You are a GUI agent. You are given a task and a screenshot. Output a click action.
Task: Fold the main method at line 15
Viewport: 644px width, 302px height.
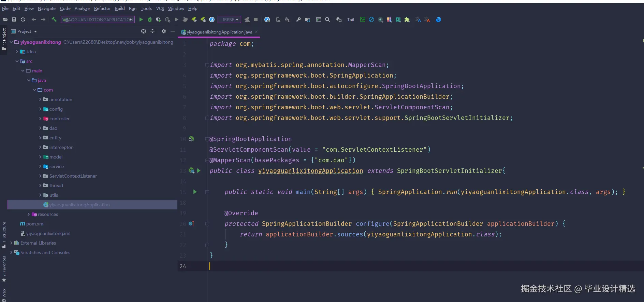(207, 192)
